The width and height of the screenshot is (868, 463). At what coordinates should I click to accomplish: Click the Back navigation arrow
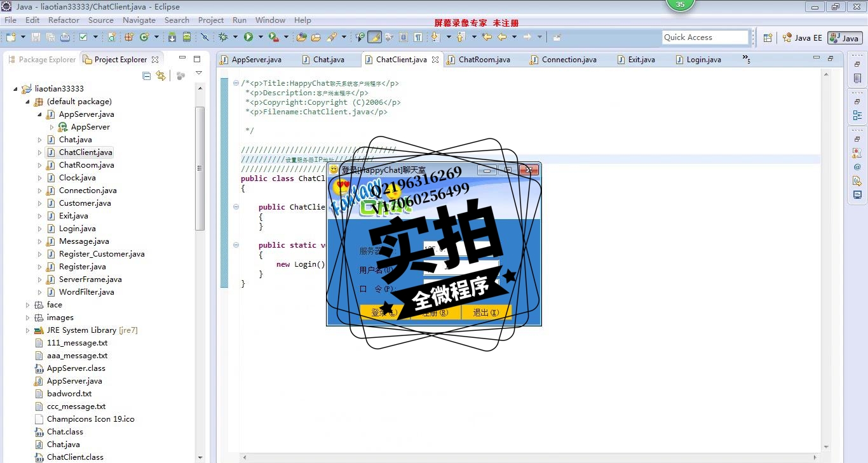502,37
